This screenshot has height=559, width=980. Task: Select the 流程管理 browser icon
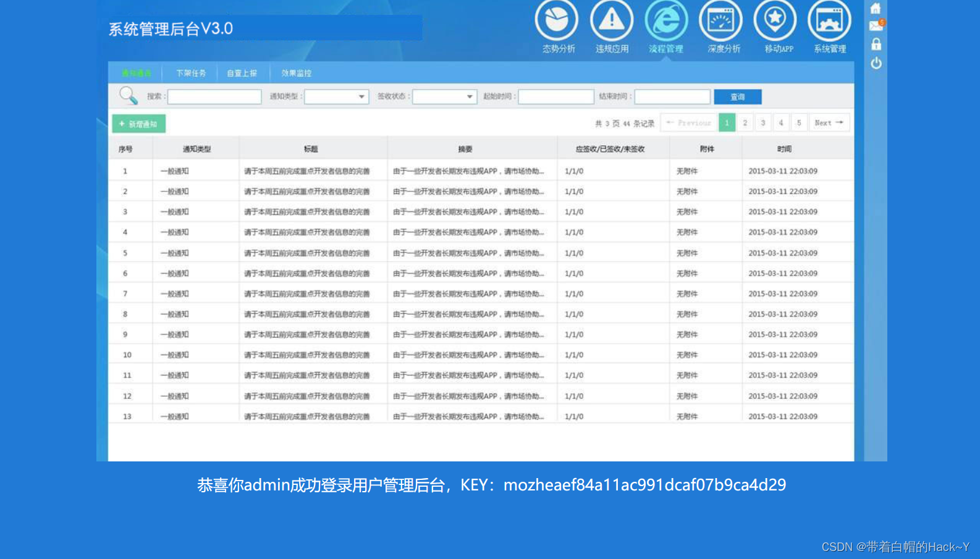[x=666, y=20]
